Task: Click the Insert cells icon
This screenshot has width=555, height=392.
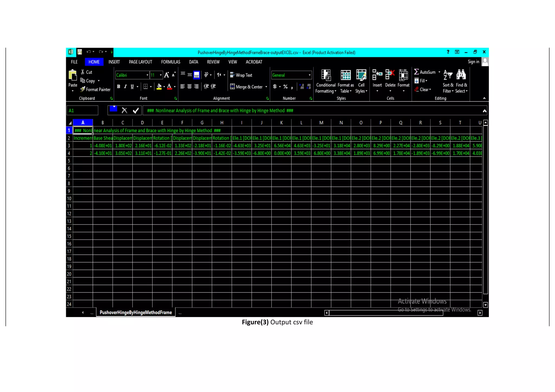Action: point(377,75)
